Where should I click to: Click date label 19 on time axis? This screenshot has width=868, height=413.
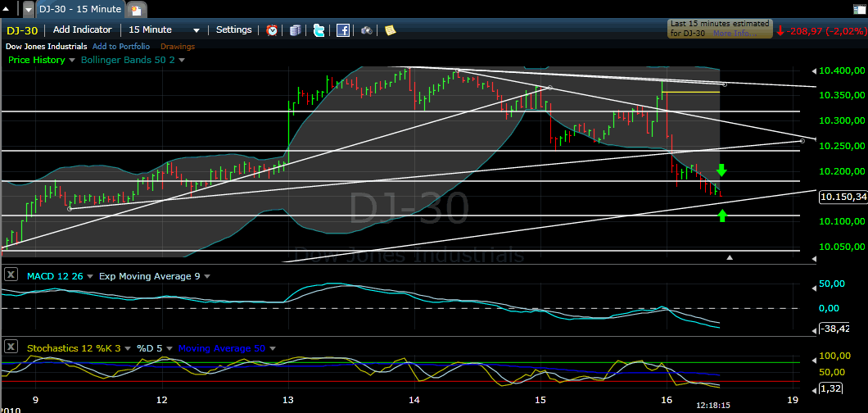tap(793, 400)
